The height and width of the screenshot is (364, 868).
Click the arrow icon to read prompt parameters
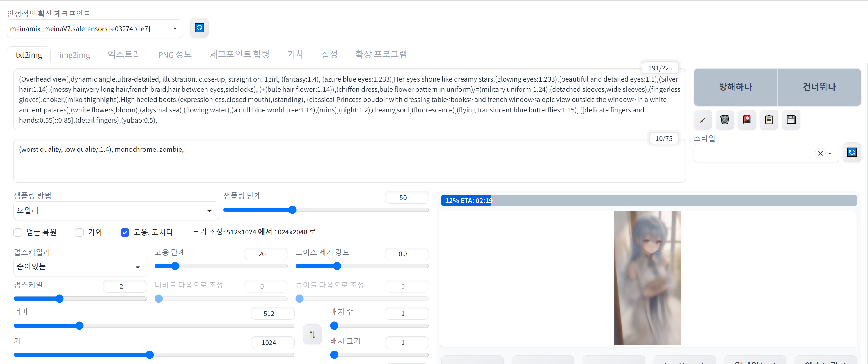click(x=702, y=120)
